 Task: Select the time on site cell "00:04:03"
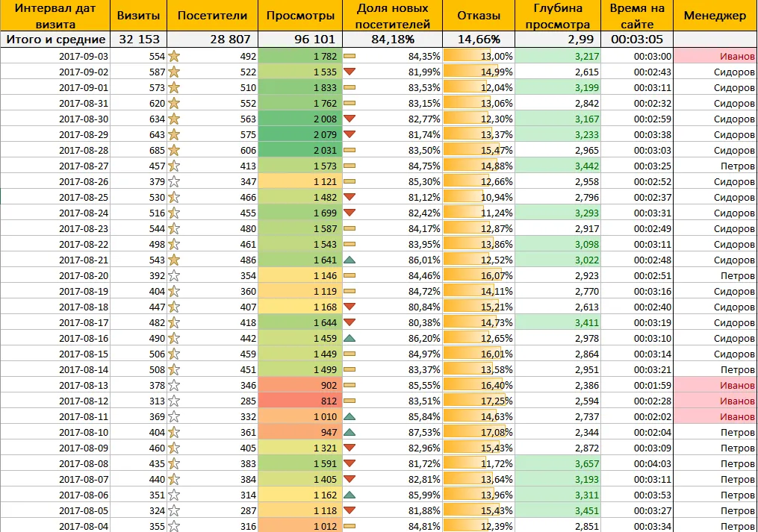coord(637,464)
